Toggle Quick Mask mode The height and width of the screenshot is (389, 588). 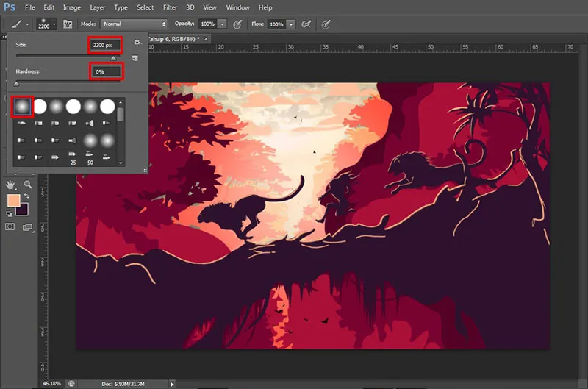11,227
